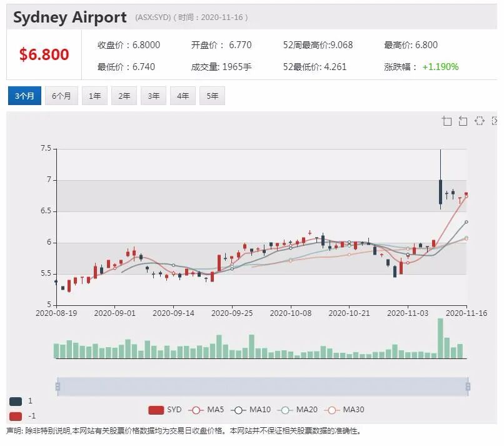Click the green +1.190% change value
The width and height of the screenshot is (504, 446).
click(x=440, y=67)
